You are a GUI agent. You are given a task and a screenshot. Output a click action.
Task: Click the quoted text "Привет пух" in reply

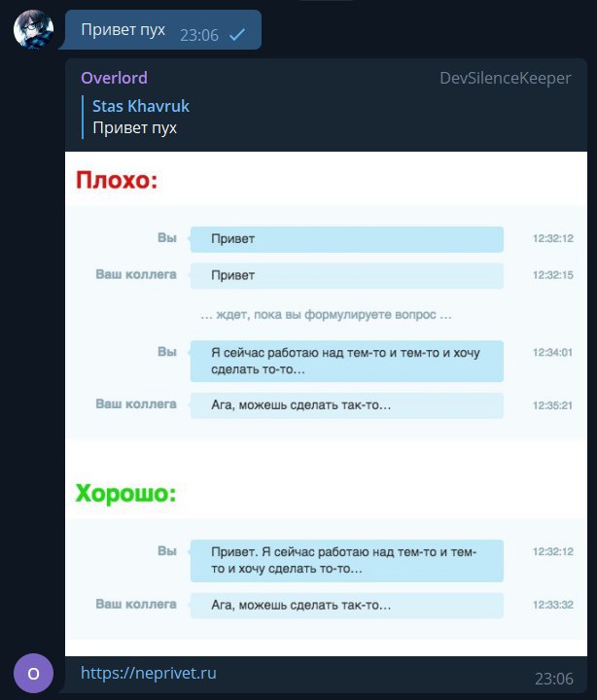[x=134, y=128]
